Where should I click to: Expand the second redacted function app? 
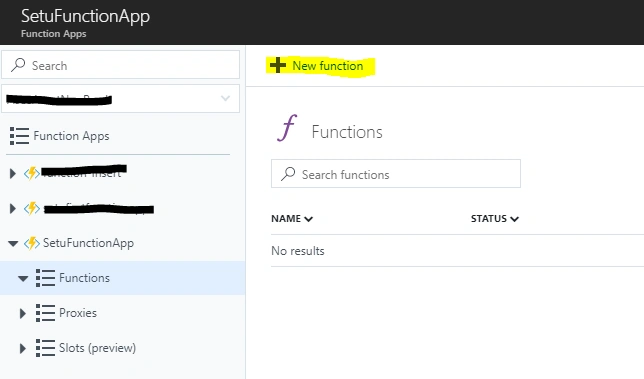tap(13, 209)
